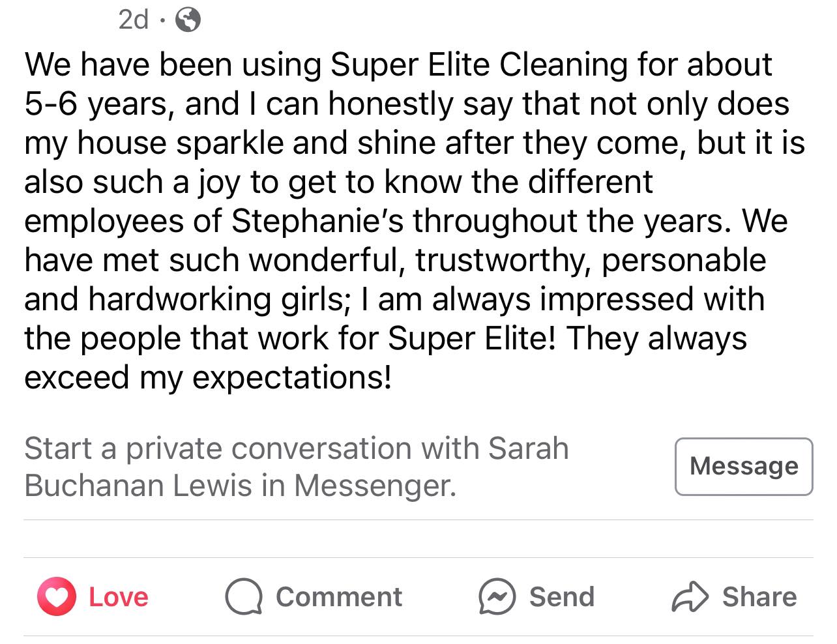Screen dimensions: 837x644
Task: Select the word "Stephanie's" in the review
Action: point(317,221)
